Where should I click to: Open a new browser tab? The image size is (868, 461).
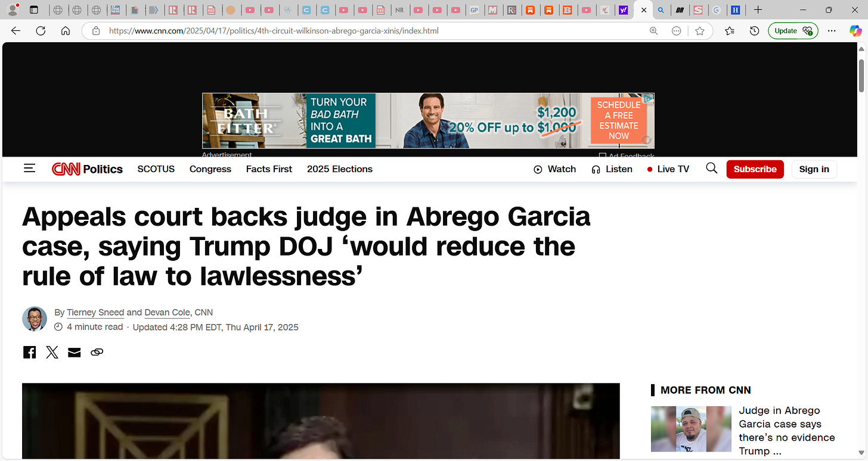[x=758, y=10]
